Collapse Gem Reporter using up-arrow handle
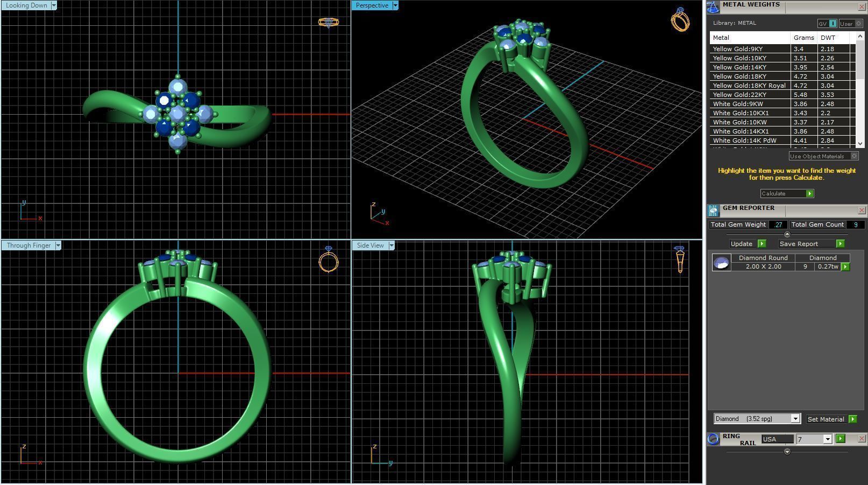The image size is (868, 485). click(787, 234)
